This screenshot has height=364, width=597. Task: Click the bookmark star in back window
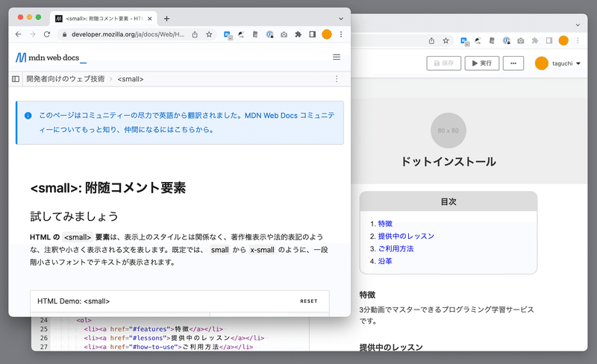tap(446, 41)
